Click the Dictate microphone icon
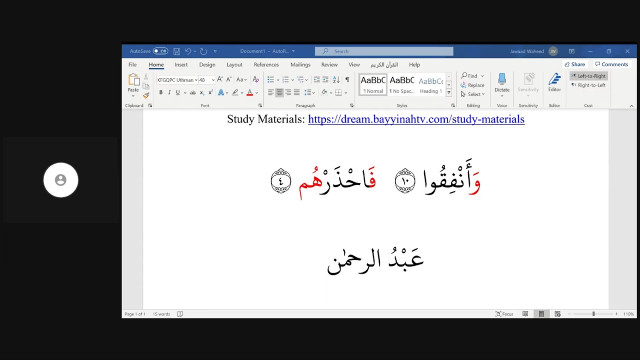The width and height of the screenshot is (640, 360). (502, 79)
